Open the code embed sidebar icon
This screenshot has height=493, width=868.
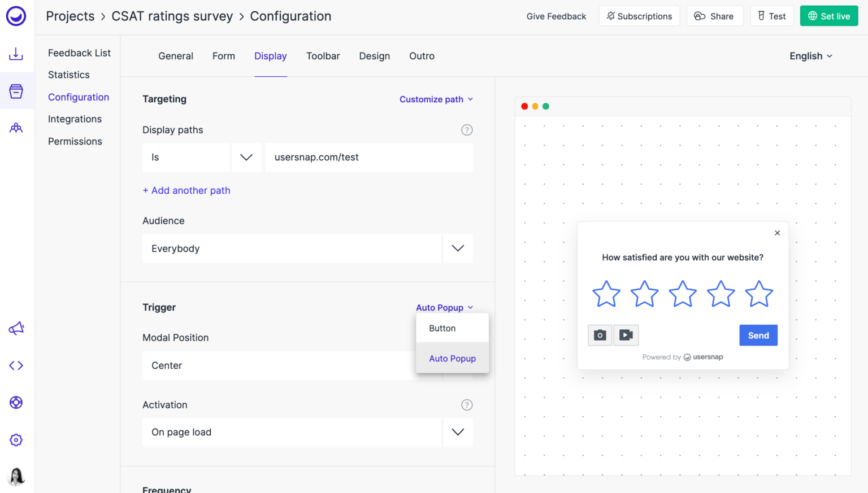pos(16,365)
